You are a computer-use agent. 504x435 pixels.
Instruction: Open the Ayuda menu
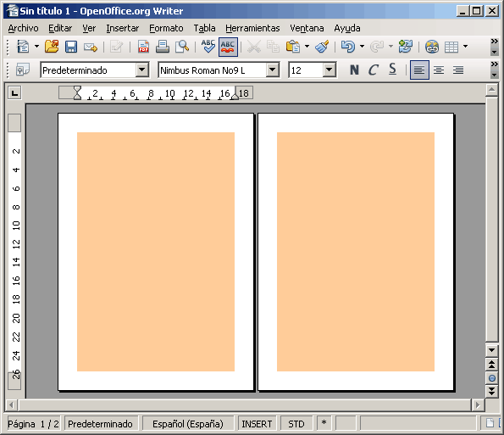coord(347,28)
